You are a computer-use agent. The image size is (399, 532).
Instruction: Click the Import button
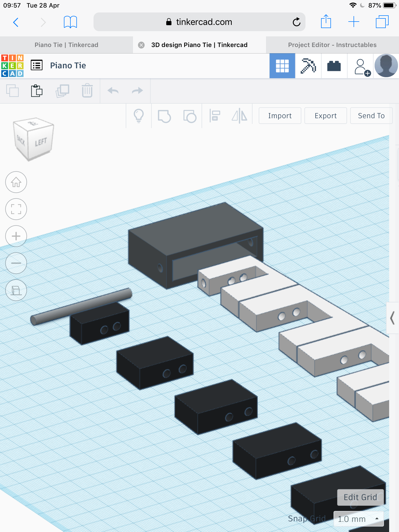[280, 116]
